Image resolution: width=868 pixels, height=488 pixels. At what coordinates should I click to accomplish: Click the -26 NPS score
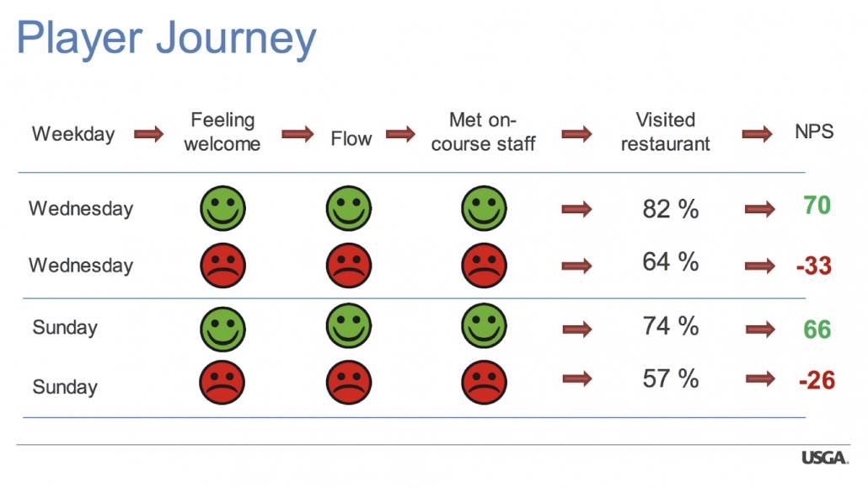817,381
